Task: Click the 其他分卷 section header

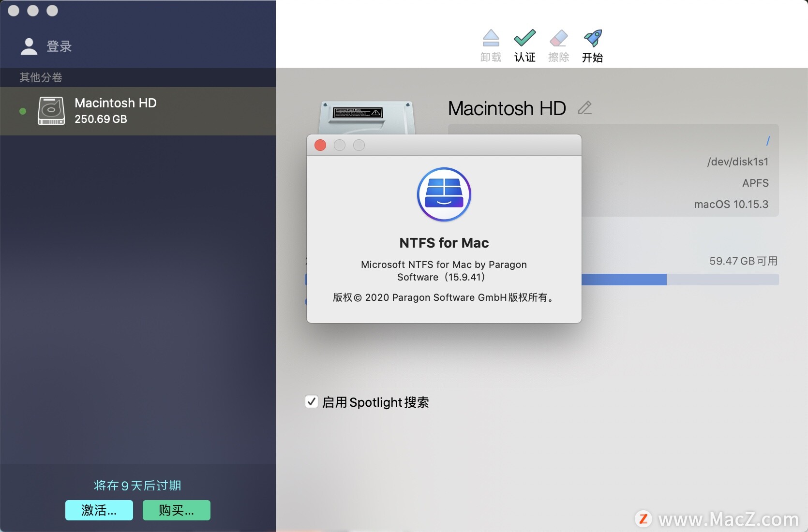Action: pos(41,77)
